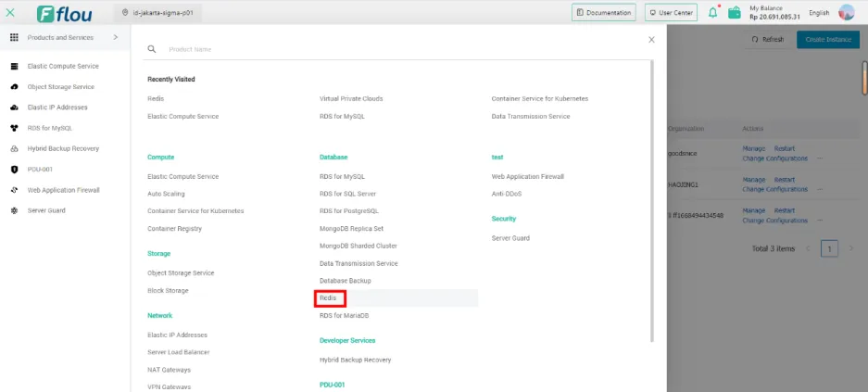This screenshot has height=392, width=868.
Task: Open Object Storage Service under Storage
Action: click(x=181, y=273)
